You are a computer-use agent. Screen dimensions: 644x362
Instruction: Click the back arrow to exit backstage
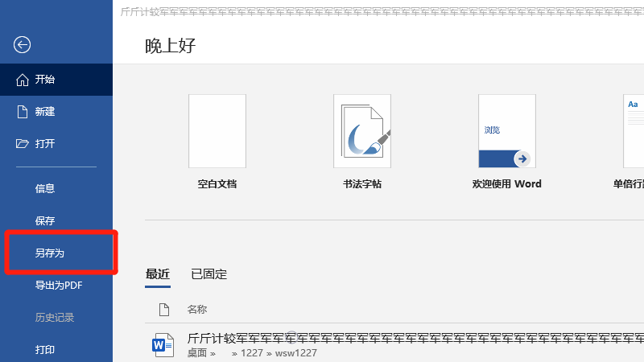pyautogui.click(x=23, y=45)
